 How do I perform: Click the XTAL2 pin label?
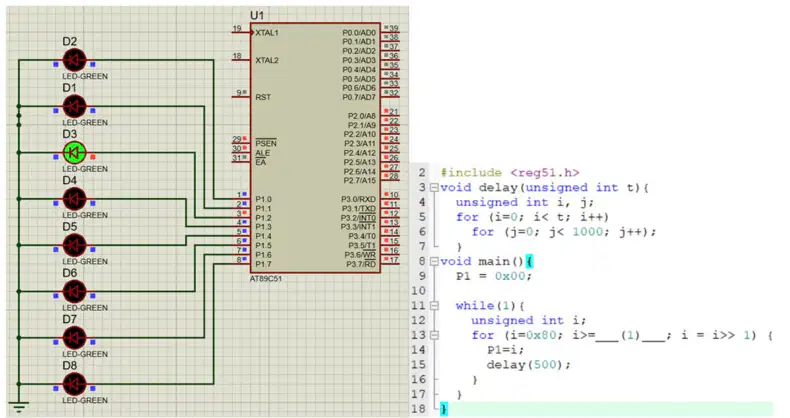[267, 60]
